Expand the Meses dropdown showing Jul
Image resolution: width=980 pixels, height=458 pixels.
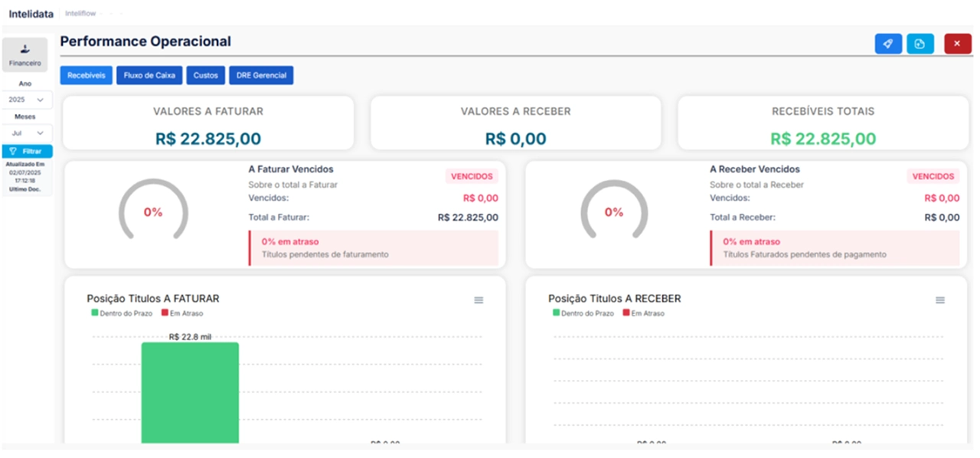tap(27, 132)
